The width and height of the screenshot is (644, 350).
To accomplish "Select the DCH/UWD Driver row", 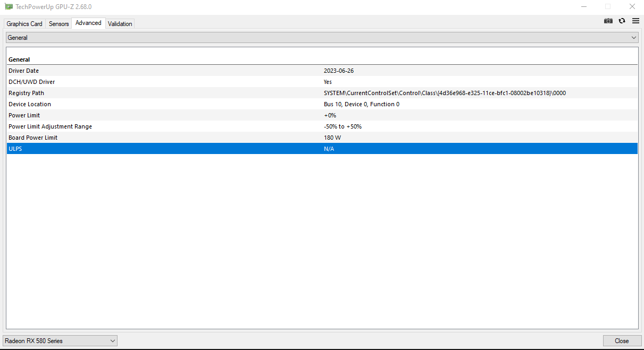I will (x=322, y=82).
